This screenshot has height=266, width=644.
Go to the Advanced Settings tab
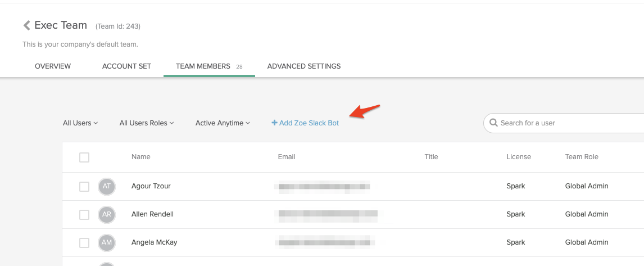(x=304, y=66)
